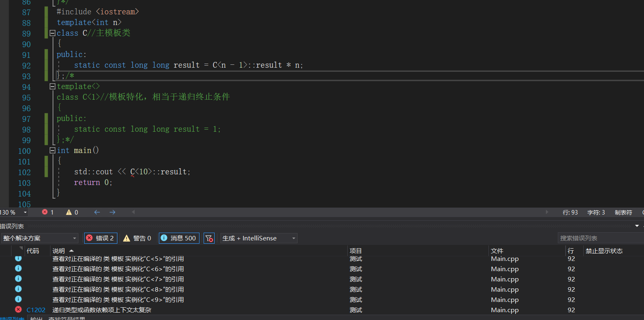The image size is (644, 320).
Task: Click Main.cpp in the C1202 error row
Action: coord(505,310)
